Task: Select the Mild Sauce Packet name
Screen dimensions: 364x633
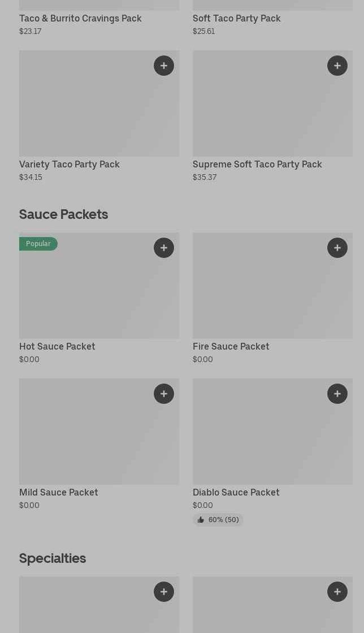Action: 58,492
